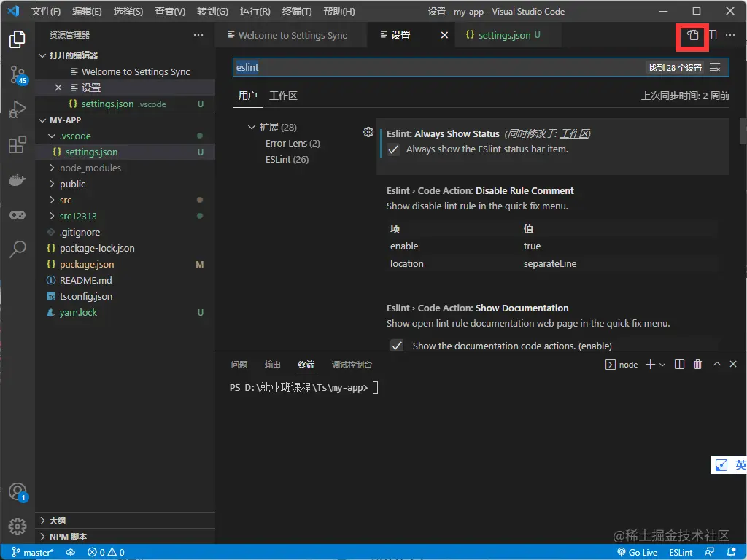Open notifications bell in status bar

pos(731,553)
